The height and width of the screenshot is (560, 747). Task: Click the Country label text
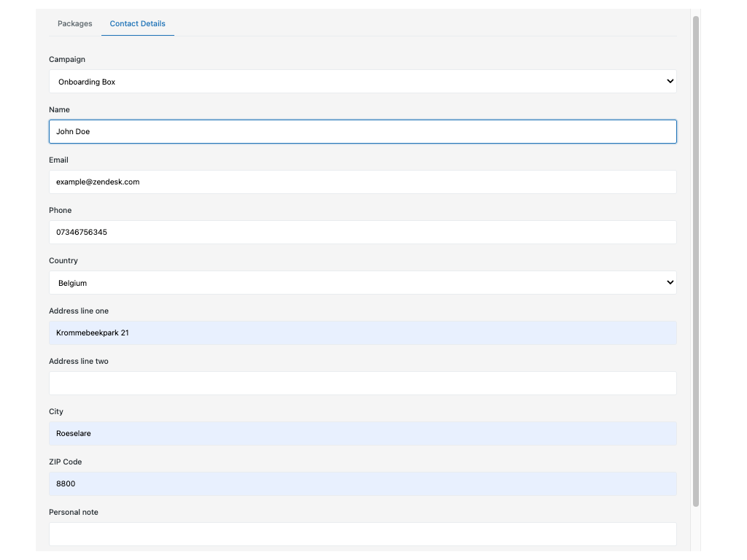(x=63, y=260)
